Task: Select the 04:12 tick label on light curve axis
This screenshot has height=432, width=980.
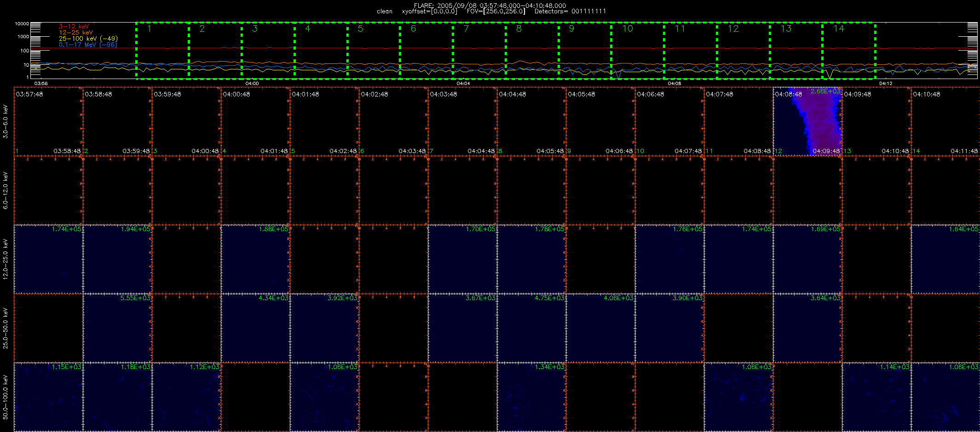Action: click(886, 84)
